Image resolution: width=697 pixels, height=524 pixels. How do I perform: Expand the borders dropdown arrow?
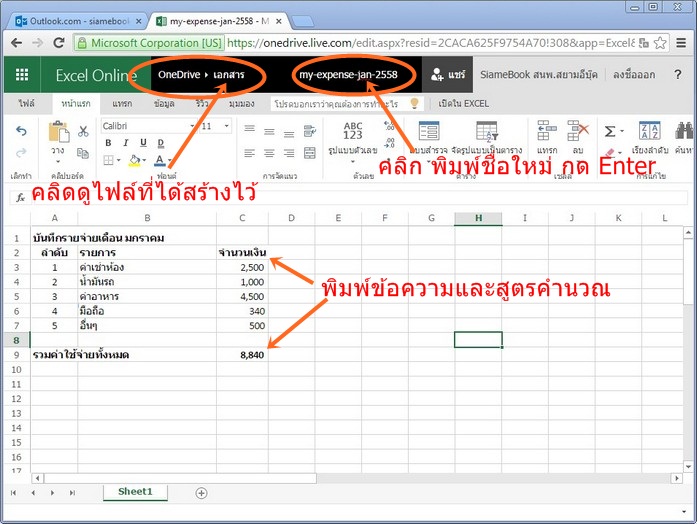119,160
